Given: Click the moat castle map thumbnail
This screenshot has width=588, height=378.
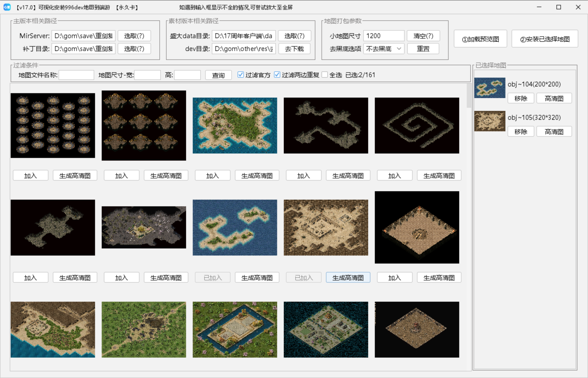Looking at the screenshot, I should point(235,329).
